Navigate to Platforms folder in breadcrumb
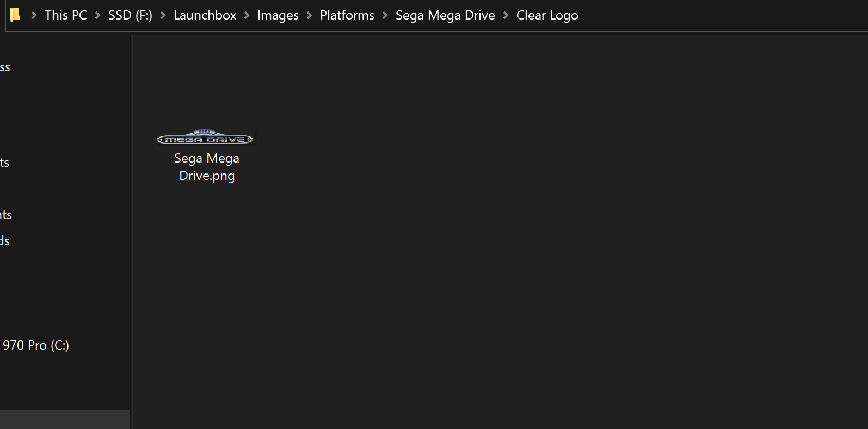 click(x=347, y=15)
